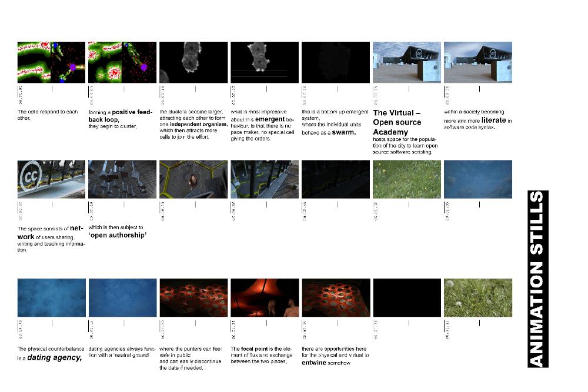Viewport: 588px width, 392px height.
Task: Click the thumbnail captioned 'The cells respond to each other'
Action: [52, 62]
